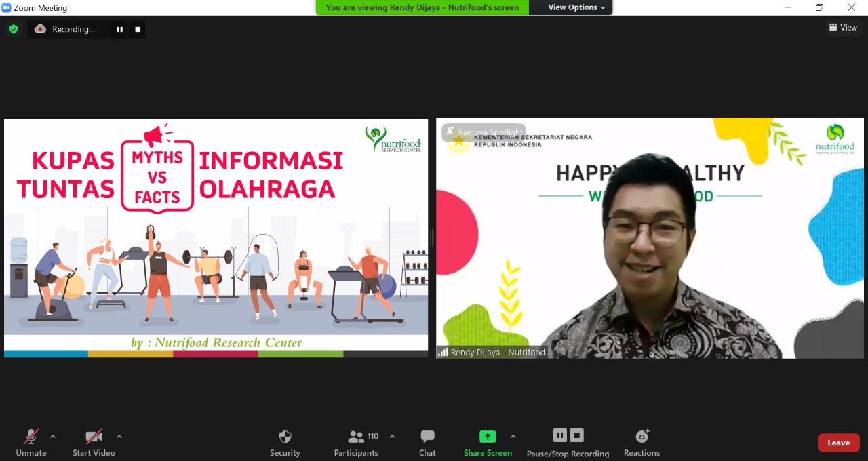Expand Share Screen options arrow
868x461 pixels.
513,437
